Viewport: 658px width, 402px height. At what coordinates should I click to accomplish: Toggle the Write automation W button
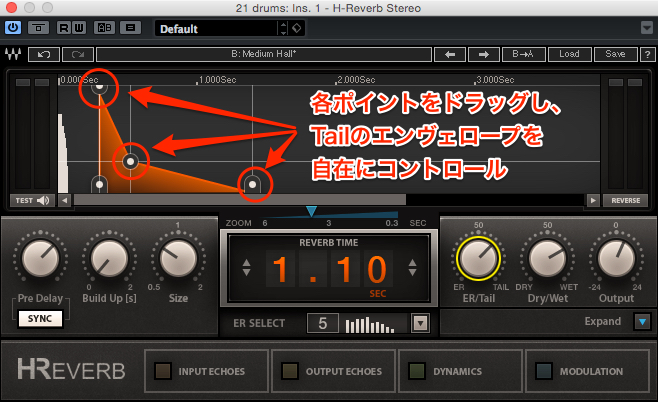pyautogui.click(x=78, y=28)
